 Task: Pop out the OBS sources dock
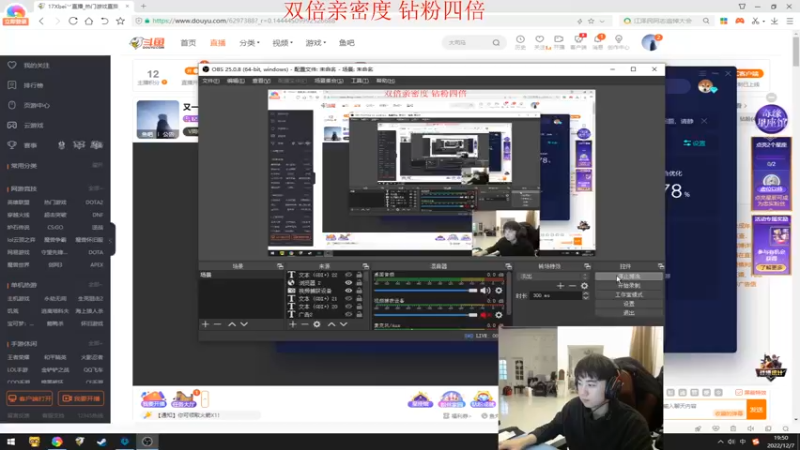(365, 266)
